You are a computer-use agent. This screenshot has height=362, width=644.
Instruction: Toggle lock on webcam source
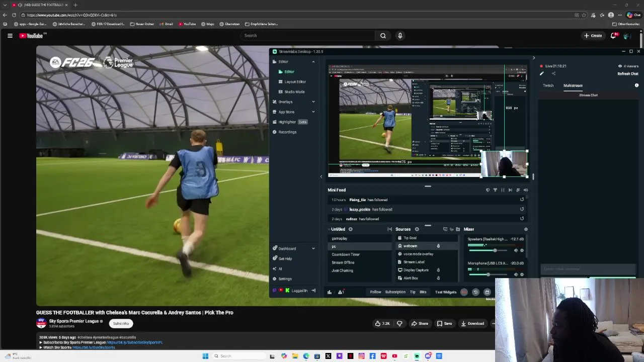[x=438, y=246]
